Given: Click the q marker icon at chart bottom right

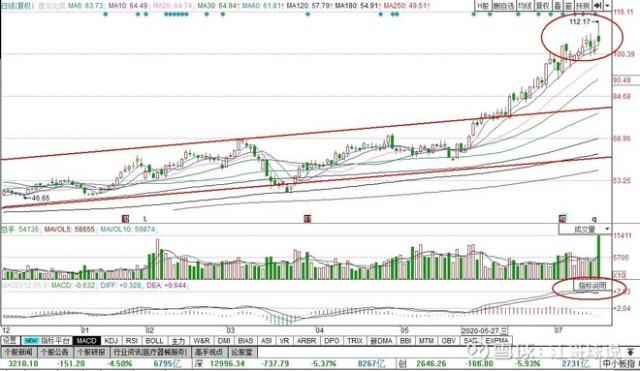Looking at the screenshot, I should click(594, 219).
